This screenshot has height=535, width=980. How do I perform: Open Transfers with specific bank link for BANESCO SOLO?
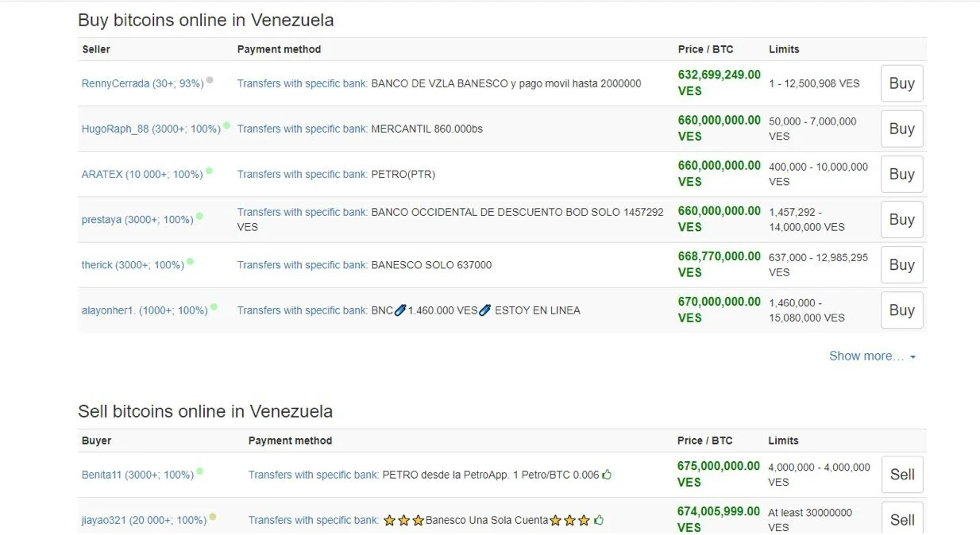click(303, 265)
